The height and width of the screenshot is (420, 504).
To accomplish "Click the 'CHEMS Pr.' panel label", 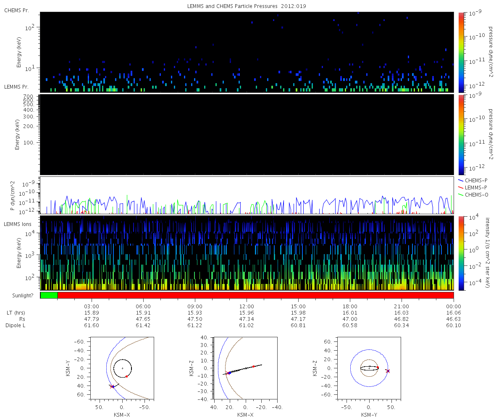I will 16,10.
